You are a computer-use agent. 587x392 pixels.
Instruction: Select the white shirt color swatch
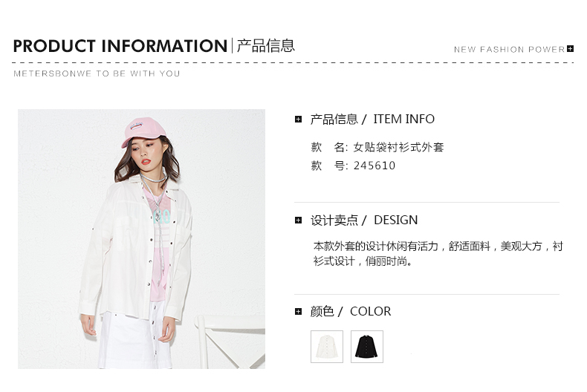(x=327, y=347)
